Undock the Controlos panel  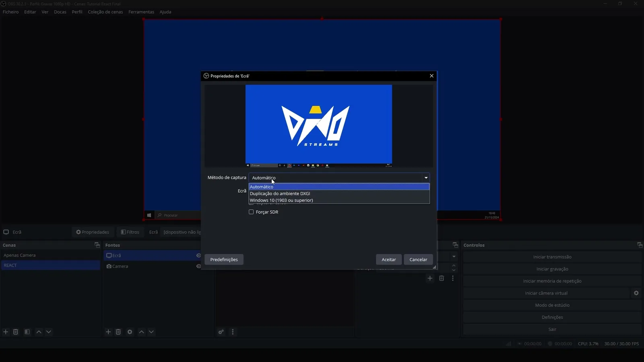click(640, 245)
